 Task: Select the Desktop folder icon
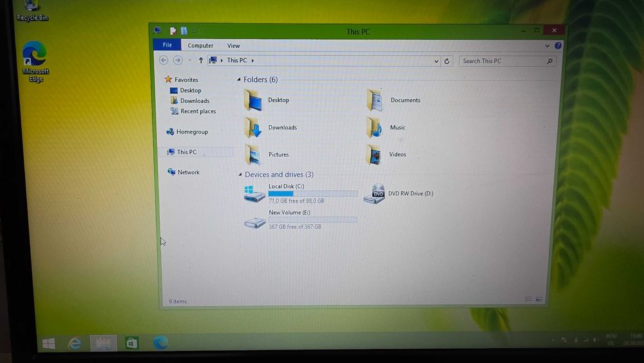click(253, 100)
